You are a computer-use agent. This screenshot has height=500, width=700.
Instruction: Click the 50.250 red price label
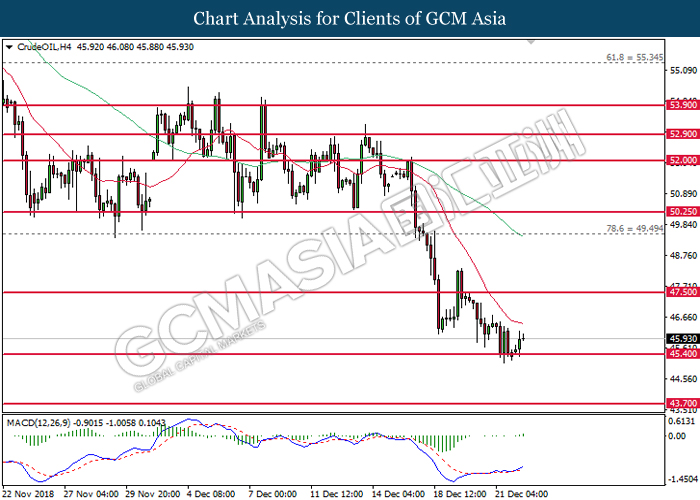click(683, 212)
